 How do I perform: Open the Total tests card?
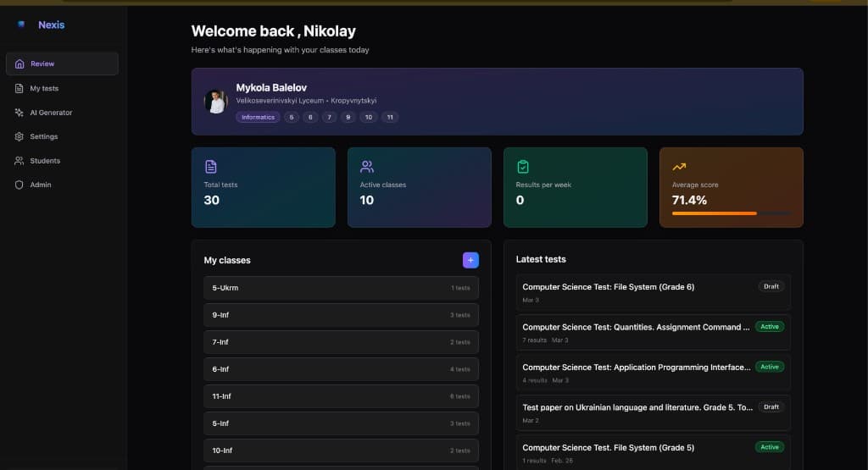coord(264,187)
